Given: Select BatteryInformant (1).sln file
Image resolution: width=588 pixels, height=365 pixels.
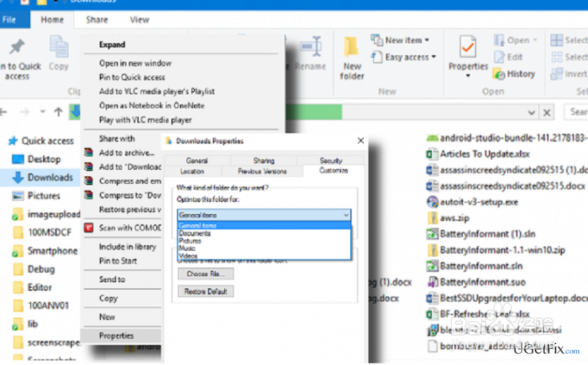Looking at the screenshot, I should 481,234.
